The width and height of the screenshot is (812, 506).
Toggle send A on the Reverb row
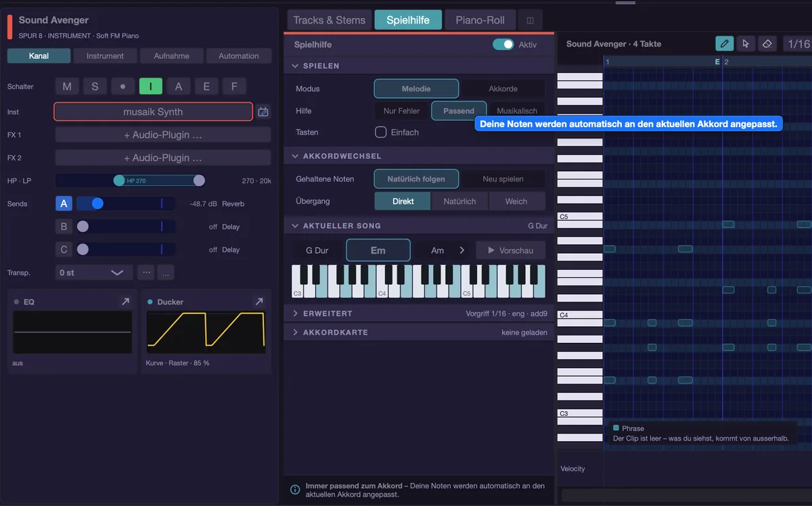click(x=64, y=204)
